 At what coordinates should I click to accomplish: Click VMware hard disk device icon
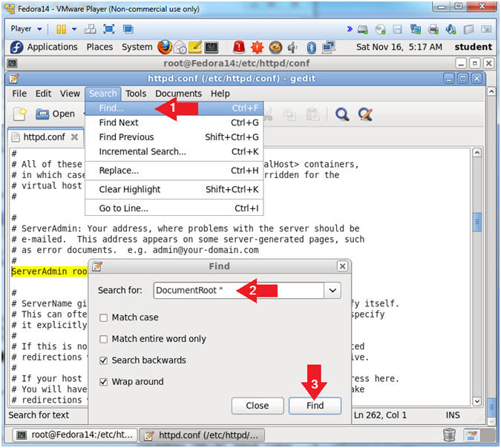[x=363, y=30]
